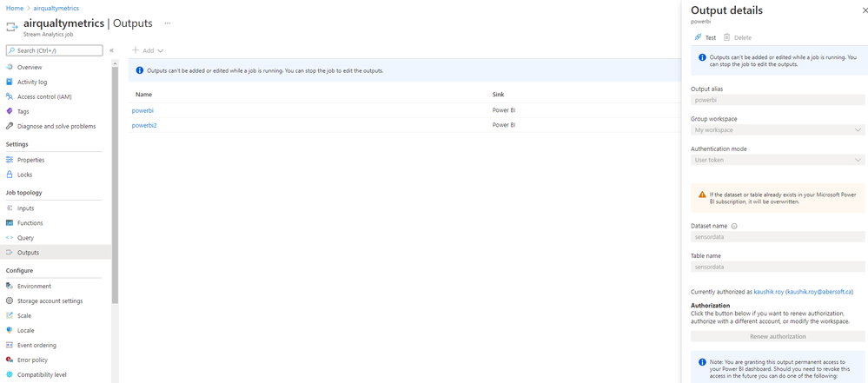Click the Overview icon in sidebar
The height and width of the screenshot is (383, 868).
click(9, 67)
